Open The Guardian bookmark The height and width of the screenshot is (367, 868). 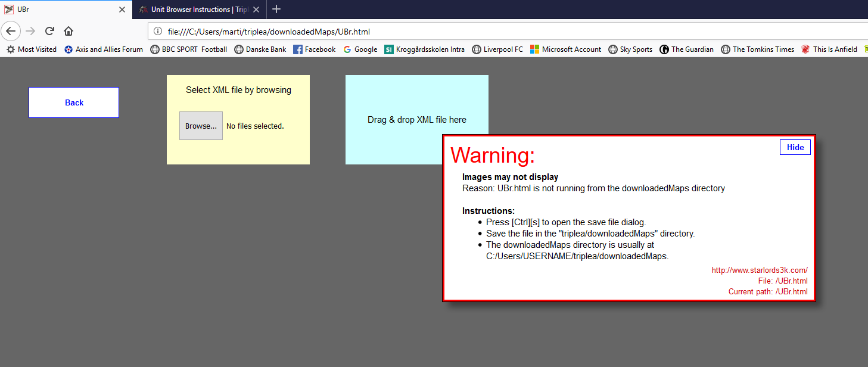coord(686,49)
